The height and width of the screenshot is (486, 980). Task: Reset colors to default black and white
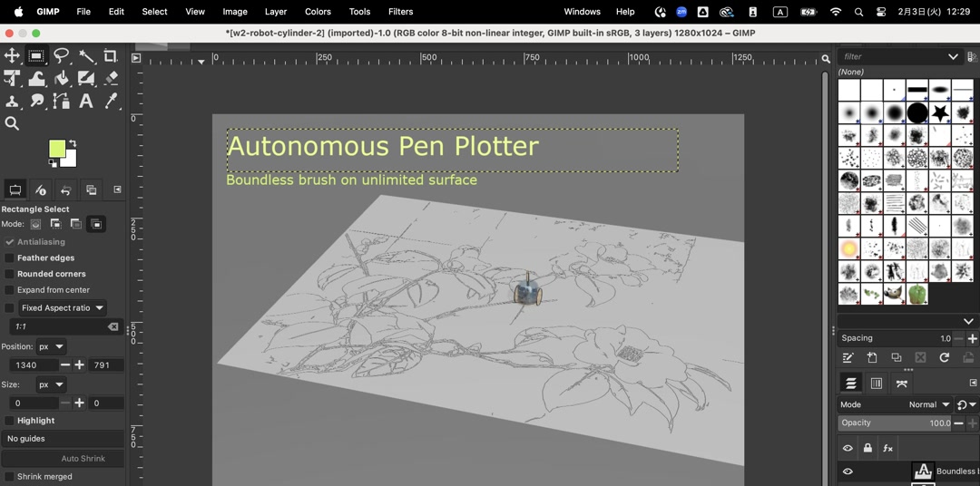pos(53,163)
